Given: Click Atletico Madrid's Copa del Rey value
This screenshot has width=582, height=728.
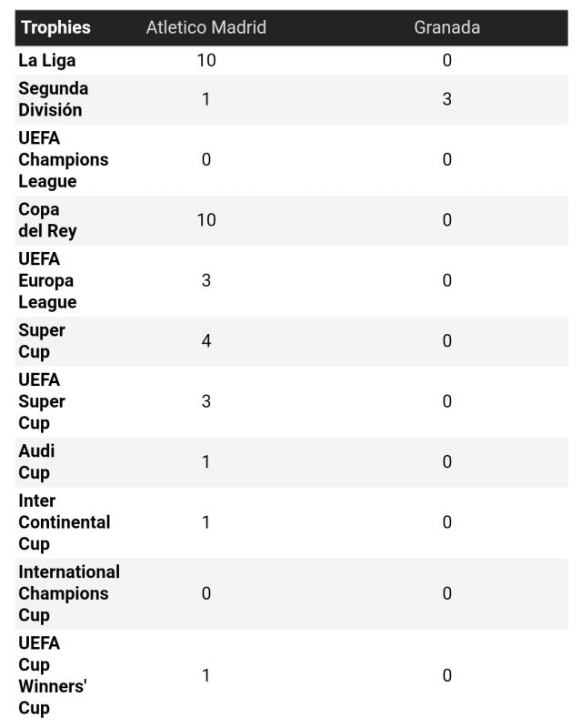Looking at the screenshot, I should 206,220.
